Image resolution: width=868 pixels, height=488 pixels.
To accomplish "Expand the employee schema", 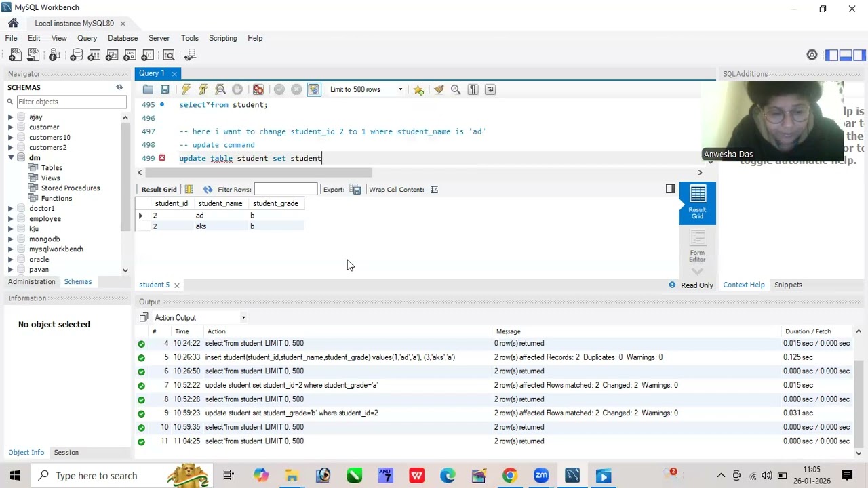I will click(x=11, y=219).
